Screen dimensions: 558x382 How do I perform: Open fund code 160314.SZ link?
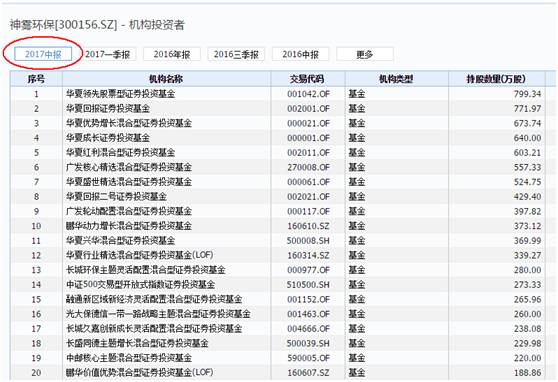(308, 255)
